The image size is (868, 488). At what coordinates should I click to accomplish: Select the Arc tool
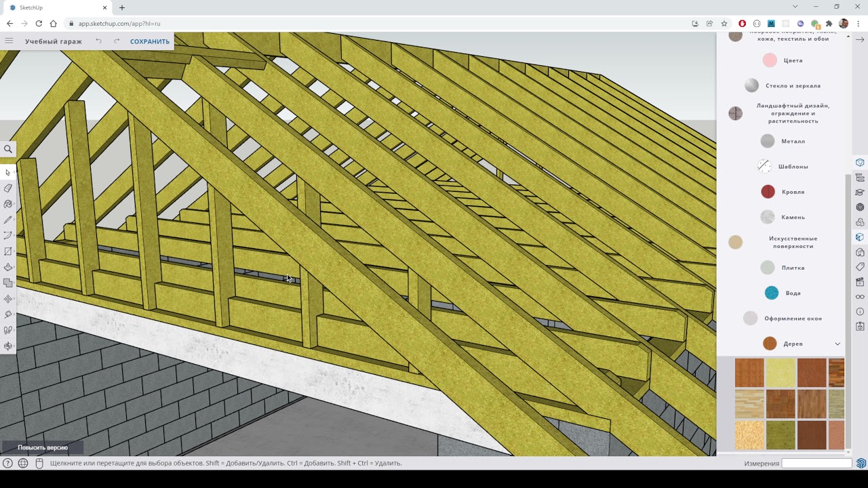click(x=8, y=236)
